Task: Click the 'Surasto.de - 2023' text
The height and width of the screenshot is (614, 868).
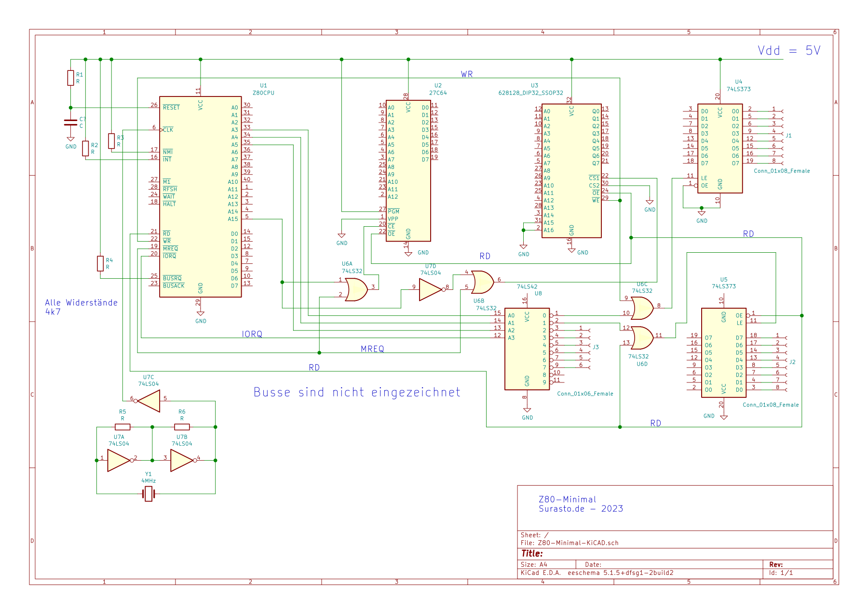Action: 581,508
